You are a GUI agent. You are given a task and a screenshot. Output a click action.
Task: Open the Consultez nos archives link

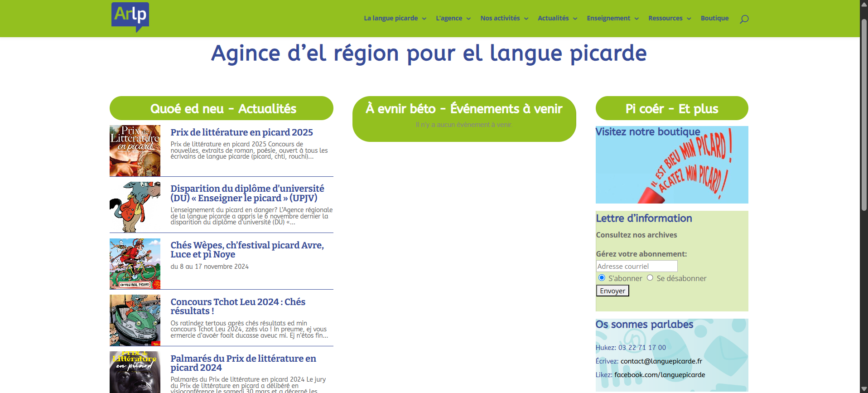tap(636, 235)
